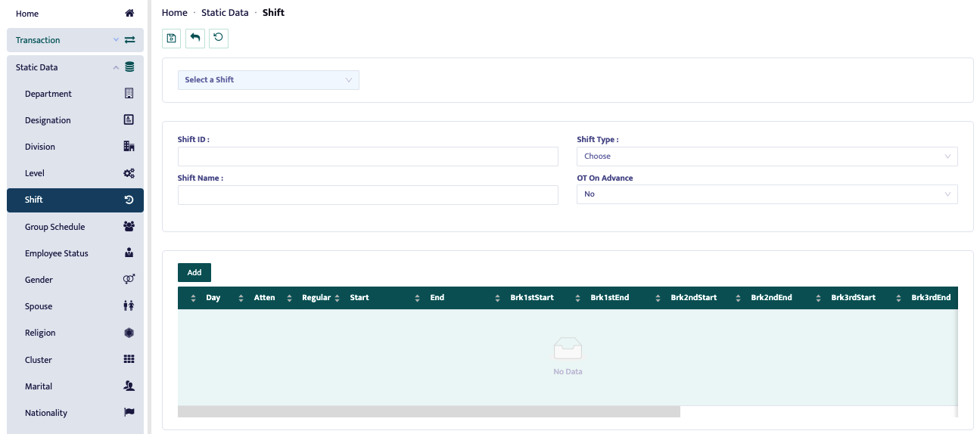Click the Cluster grid icon
This screenshot has width=980, height=434.
point(129,360)
